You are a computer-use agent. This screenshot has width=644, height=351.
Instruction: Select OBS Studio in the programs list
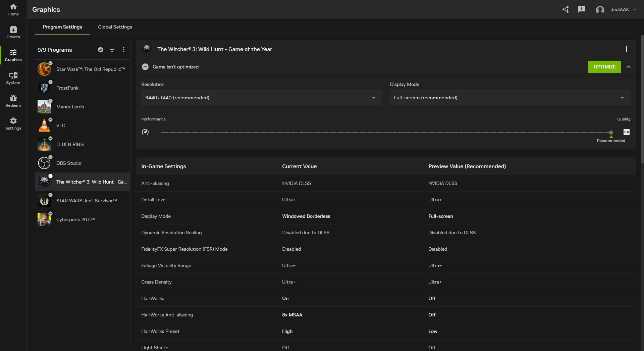click(83, 163)
